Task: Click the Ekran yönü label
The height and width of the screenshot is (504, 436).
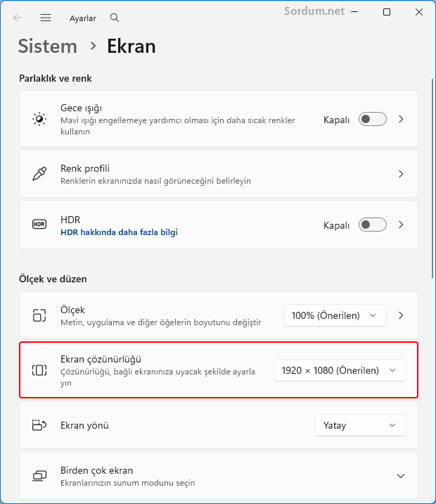Action: point(84,425)
